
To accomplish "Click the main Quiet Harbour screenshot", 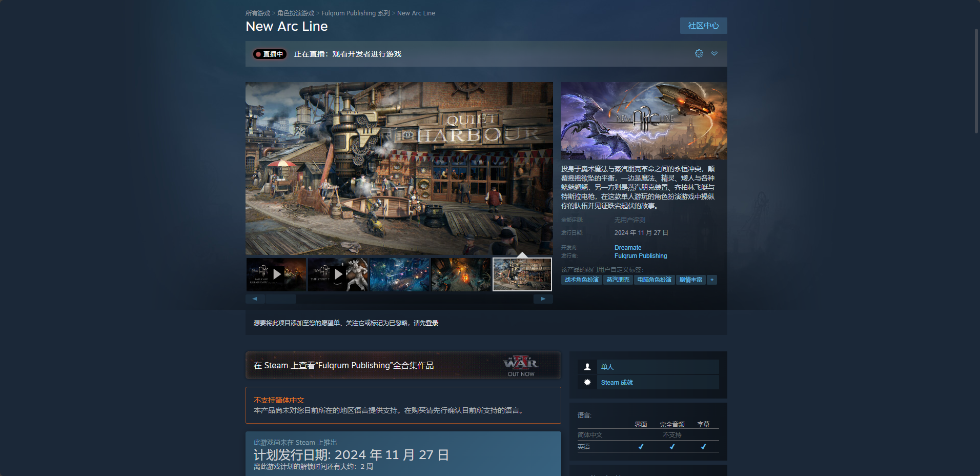I will pyautogui.click(x=399, y=168).
